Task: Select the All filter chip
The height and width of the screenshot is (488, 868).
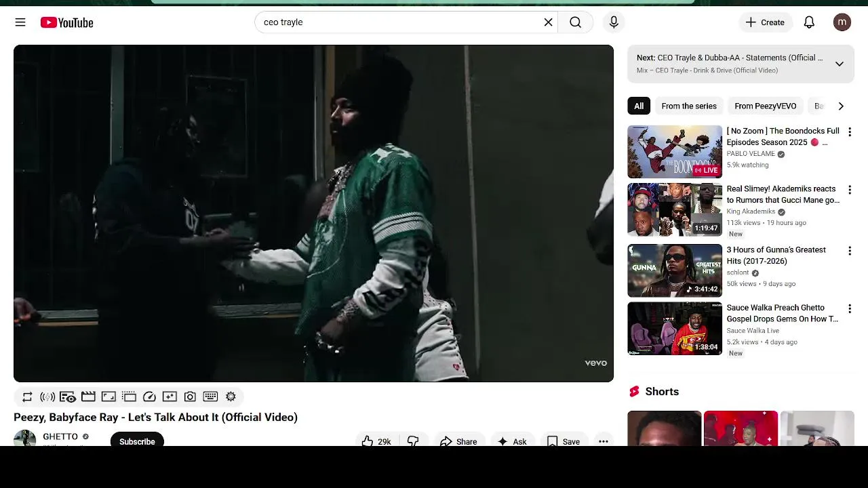Action: point(639,106)
